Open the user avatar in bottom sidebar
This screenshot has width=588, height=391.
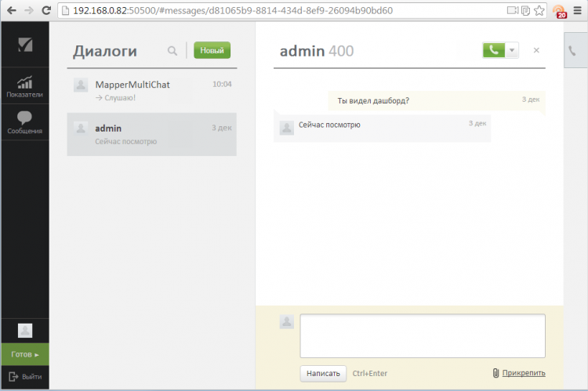[x=24, y=331]
